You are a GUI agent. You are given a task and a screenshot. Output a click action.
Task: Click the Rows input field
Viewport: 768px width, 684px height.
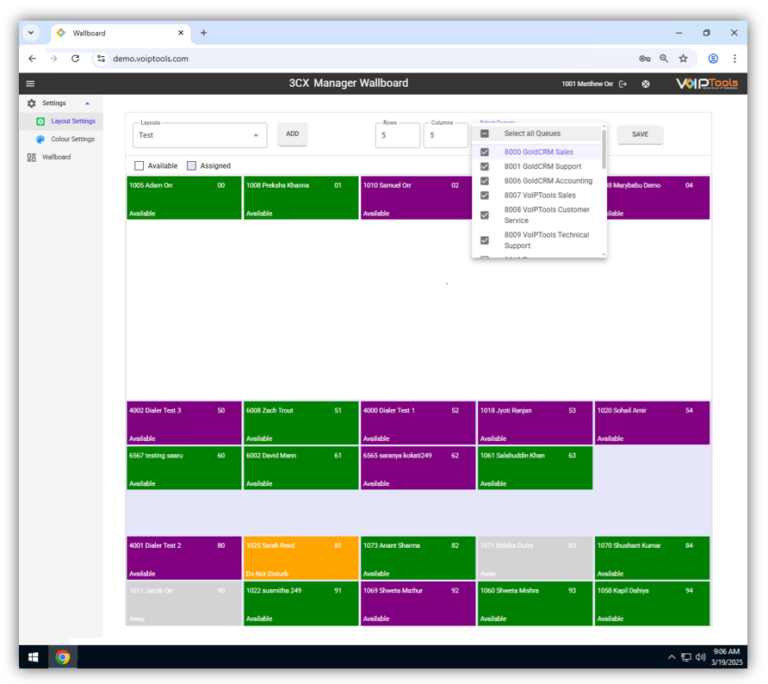(398, 135)
